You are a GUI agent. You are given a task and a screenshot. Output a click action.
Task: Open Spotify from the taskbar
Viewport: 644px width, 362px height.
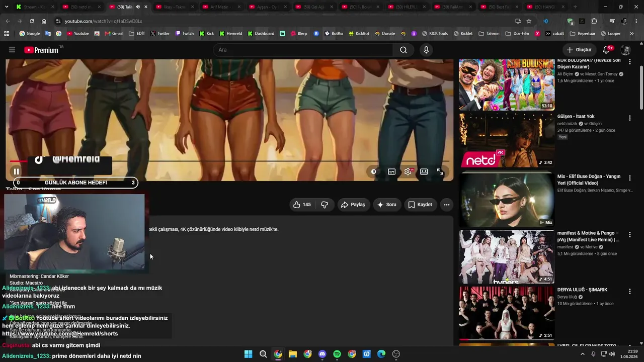(x=337, y=354)
